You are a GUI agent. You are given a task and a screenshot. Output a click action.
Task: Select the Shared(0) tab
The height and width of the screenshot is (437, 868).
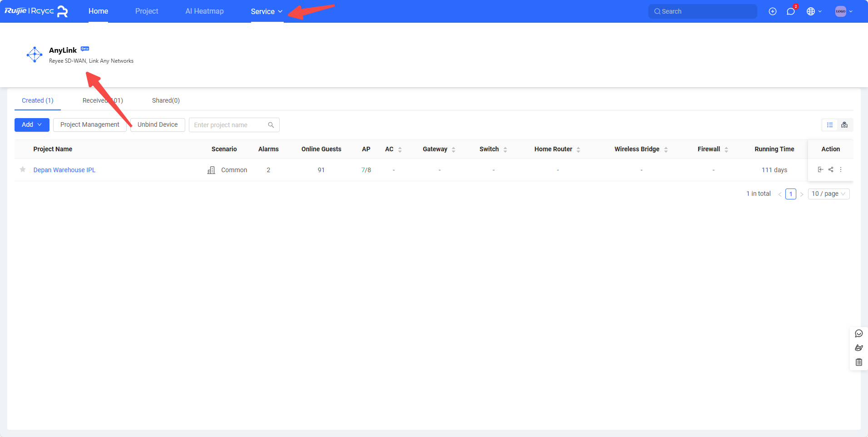coord(166,100)
